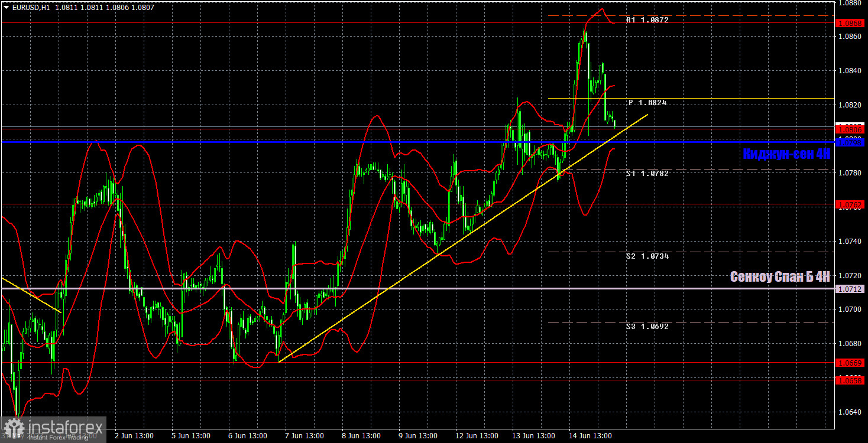Open the chart menu triangle beside EURUSD,H1
Viewport: 868px width, 443px height.
(x=7, y=8)
